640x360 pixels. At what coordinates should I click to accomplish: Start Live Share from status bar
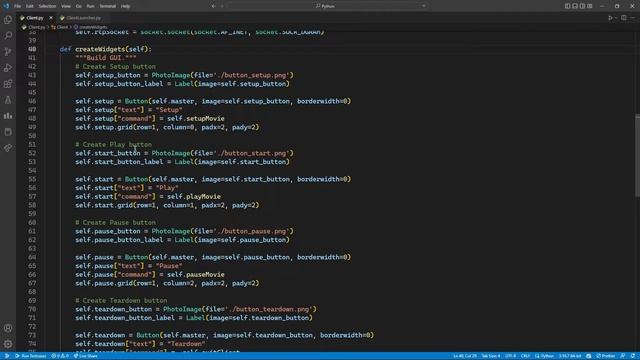pos(86,356)
